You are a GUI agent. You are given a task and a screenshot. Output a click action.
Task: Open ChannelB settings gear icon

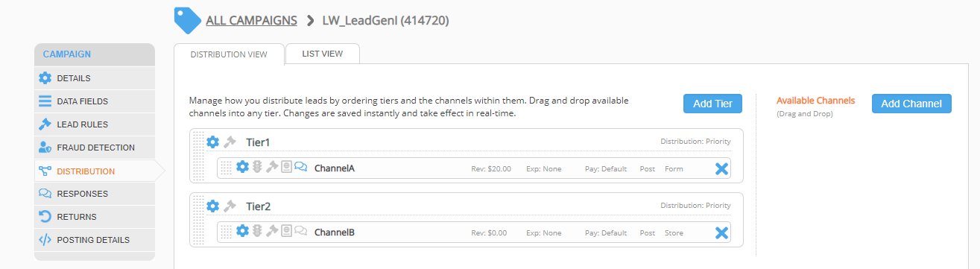point(242,232)
